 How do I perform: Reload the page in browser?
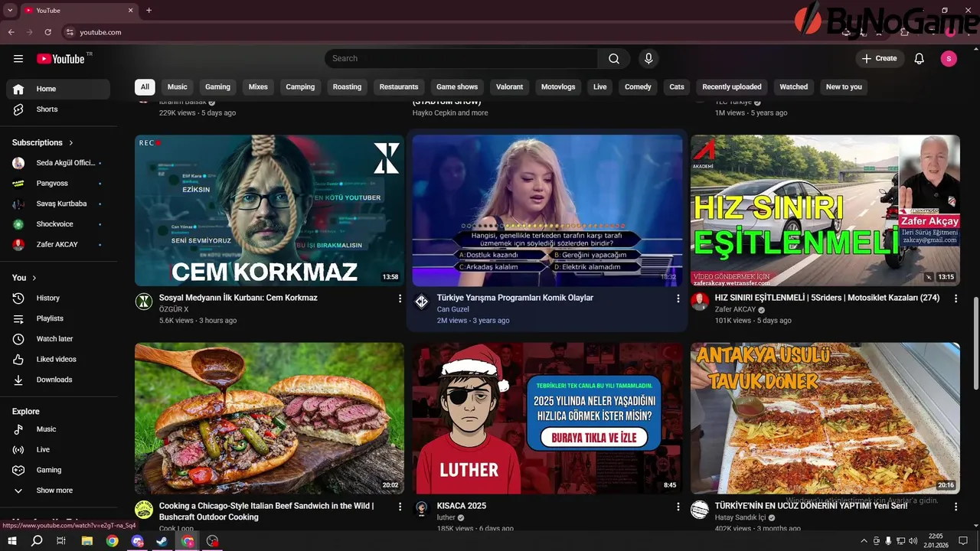coord(47,32)
